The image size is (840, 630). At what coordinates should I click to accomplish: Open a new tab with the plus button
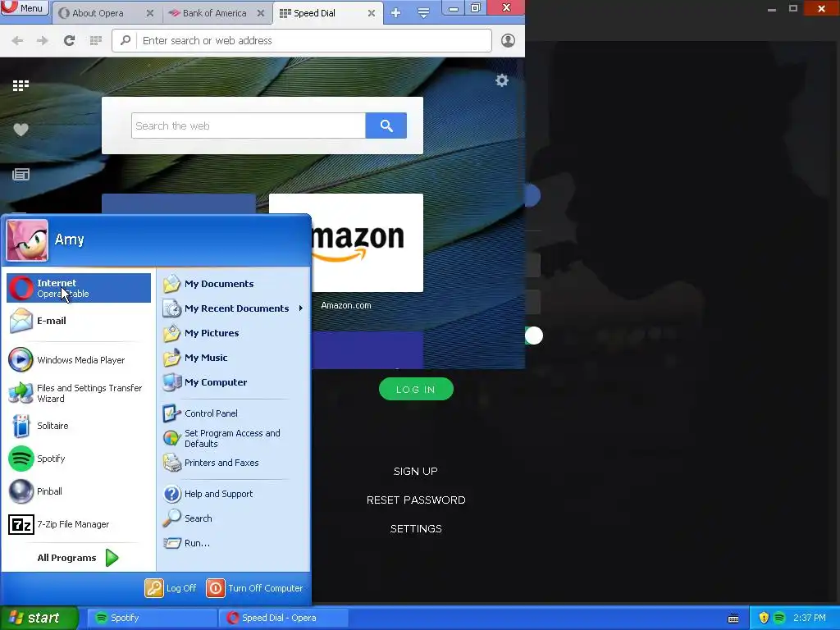point(396,13)
